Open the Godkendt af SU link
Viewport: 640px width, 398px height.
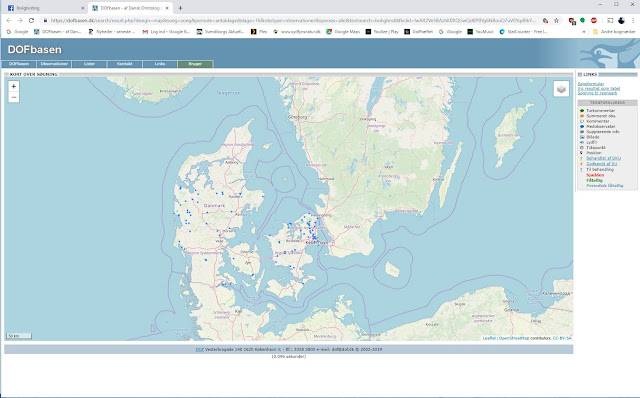(602, 164)
